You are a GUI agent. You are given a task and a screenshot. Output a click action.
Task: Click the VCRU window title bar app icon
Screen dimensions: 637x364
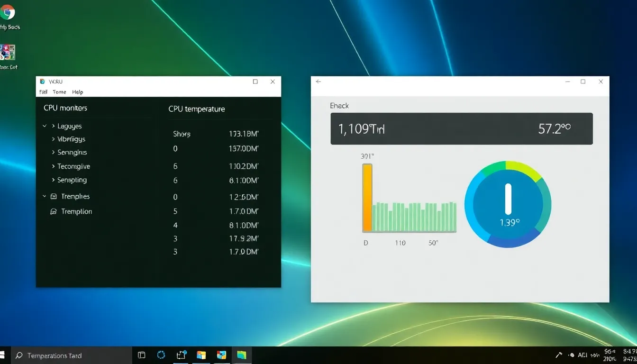tap(43, 82)
